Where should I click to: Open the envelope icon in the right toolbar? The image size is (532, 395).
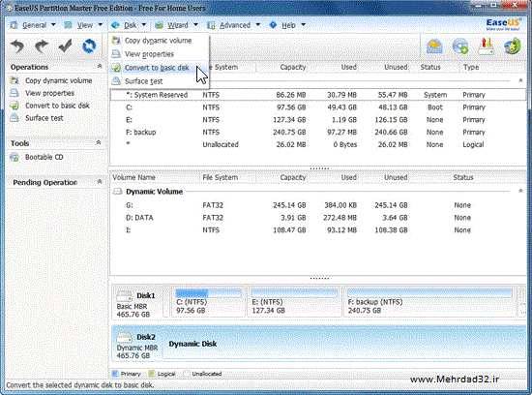(434, 46)
